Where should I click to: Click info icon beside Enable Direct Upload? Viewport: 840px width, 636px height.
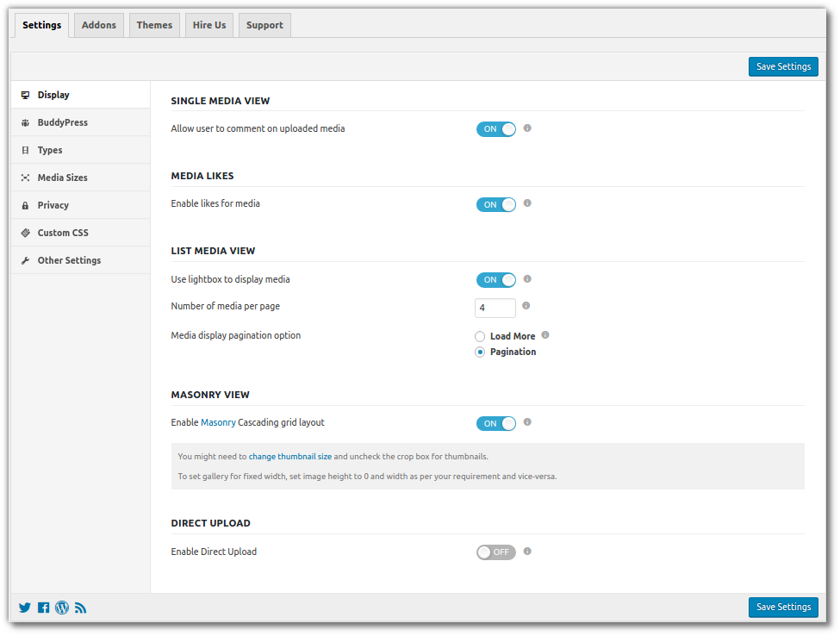pyautogui.click(x=527, y=551)
